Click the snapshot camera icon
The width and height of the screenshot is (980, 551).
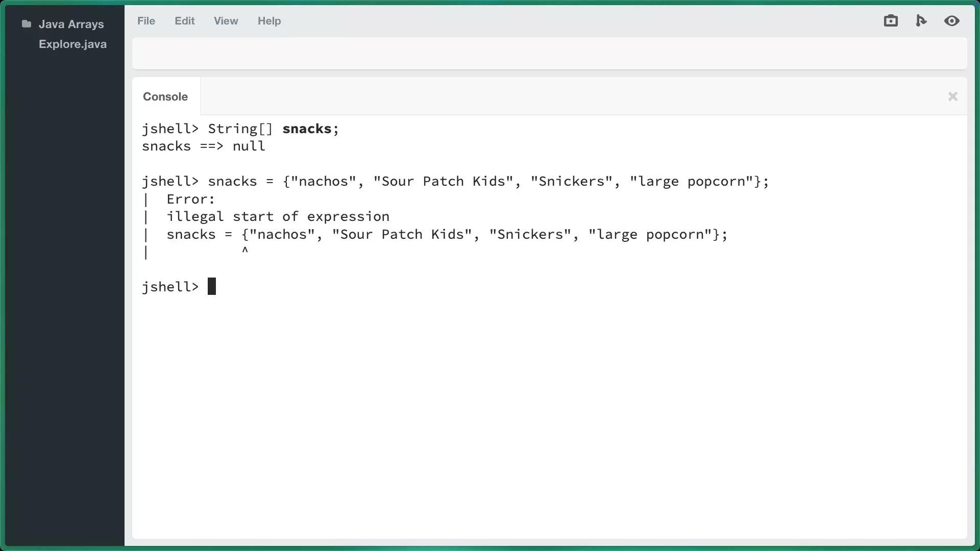click(891, 21)
